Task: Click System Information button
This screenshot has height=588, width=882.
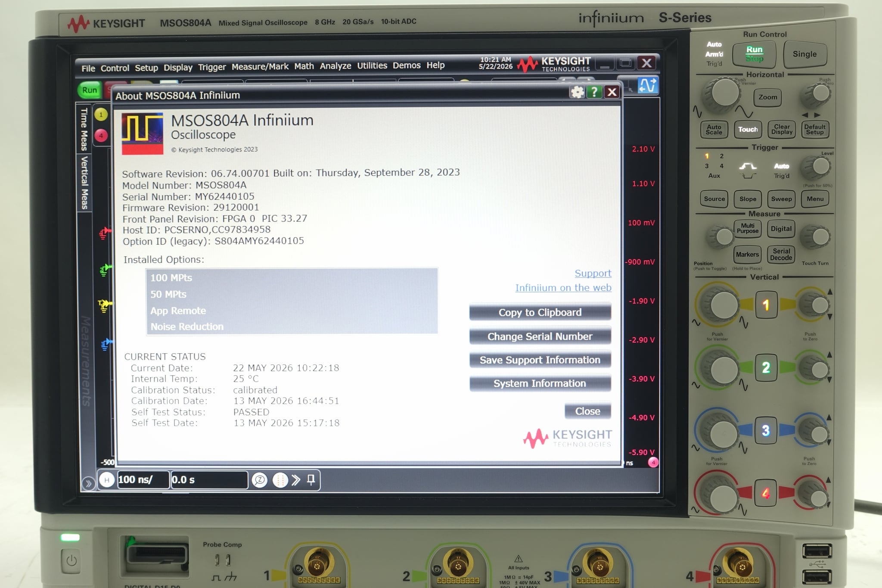Action: (540, 383)
